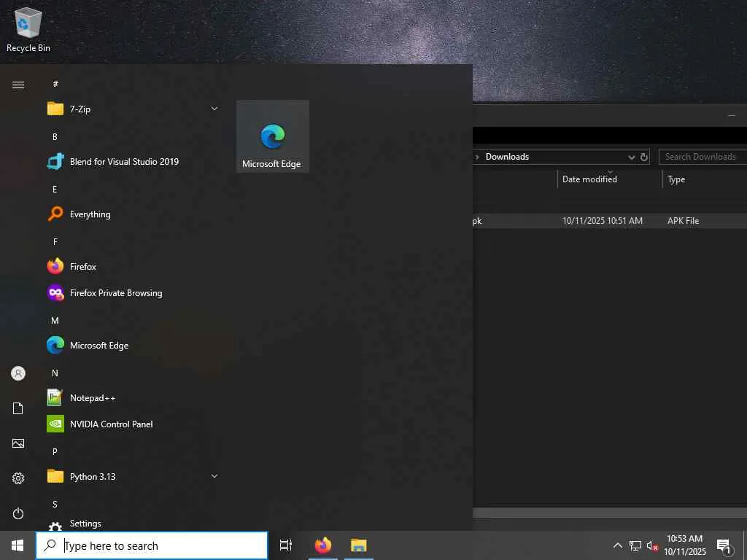Switch to Firefox on the taskbar
Screen dimensions: 747x560
tap(323, 545)
